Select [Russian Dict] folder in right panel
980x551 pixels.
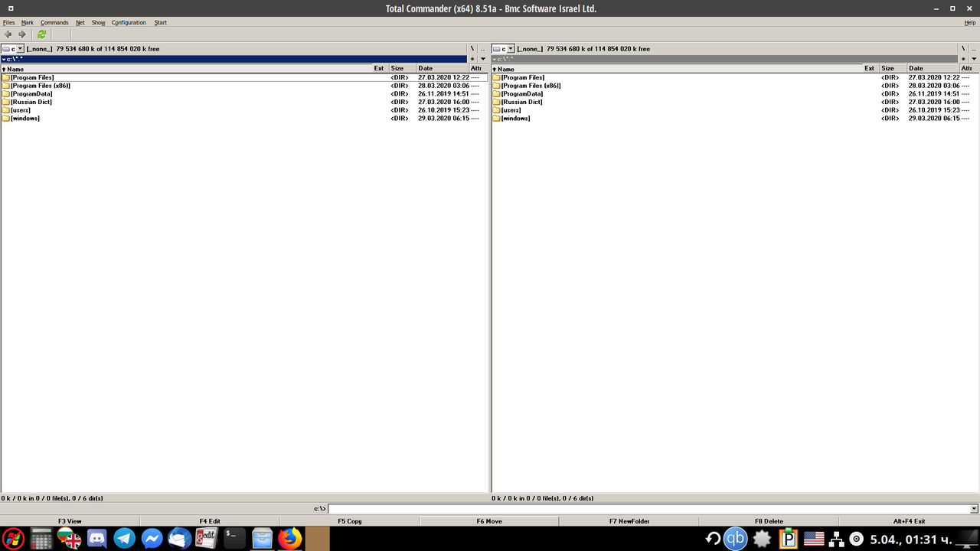click(x=735, y=102)
